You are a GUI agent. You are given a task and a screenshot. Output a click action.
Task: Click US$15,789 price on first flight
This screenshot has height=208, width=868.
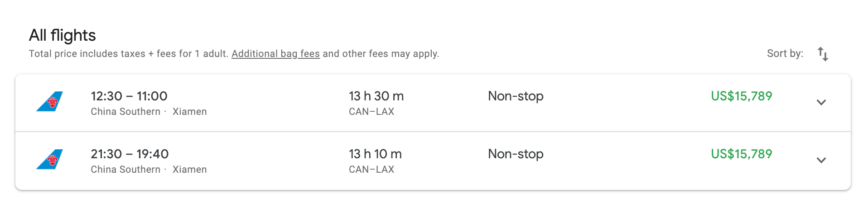coord(741,96)
